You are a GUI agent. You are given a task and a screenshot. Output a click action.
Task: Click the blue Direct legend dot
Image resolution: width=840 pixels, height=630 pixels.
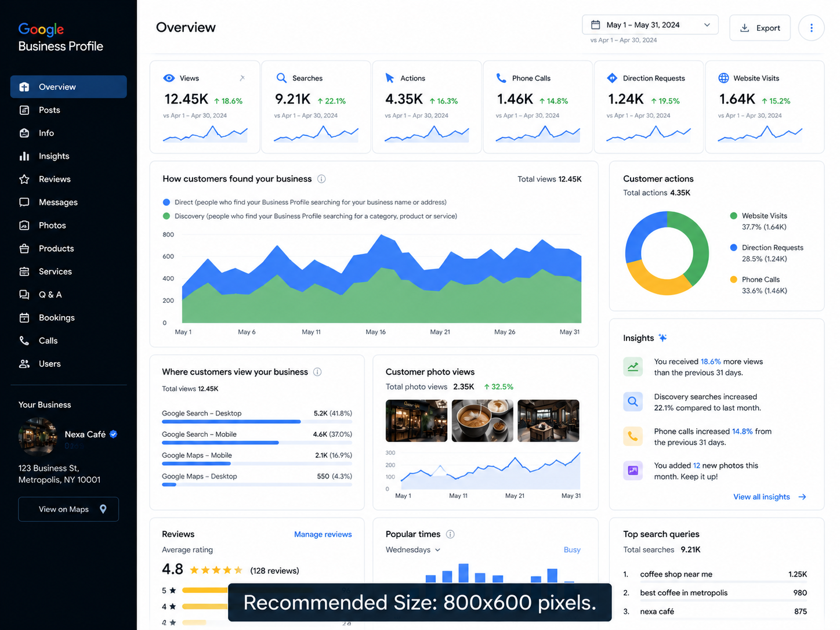[166, 202]
